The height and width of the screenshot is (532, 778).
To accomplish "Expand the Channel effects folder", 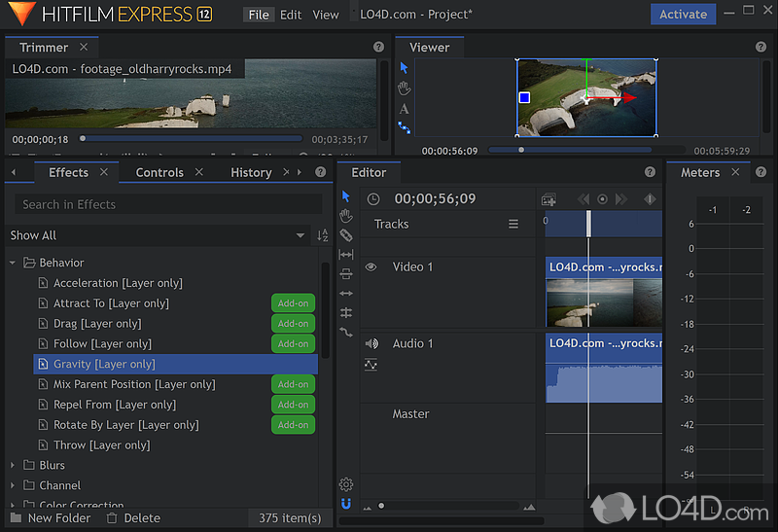I will 13,485.
